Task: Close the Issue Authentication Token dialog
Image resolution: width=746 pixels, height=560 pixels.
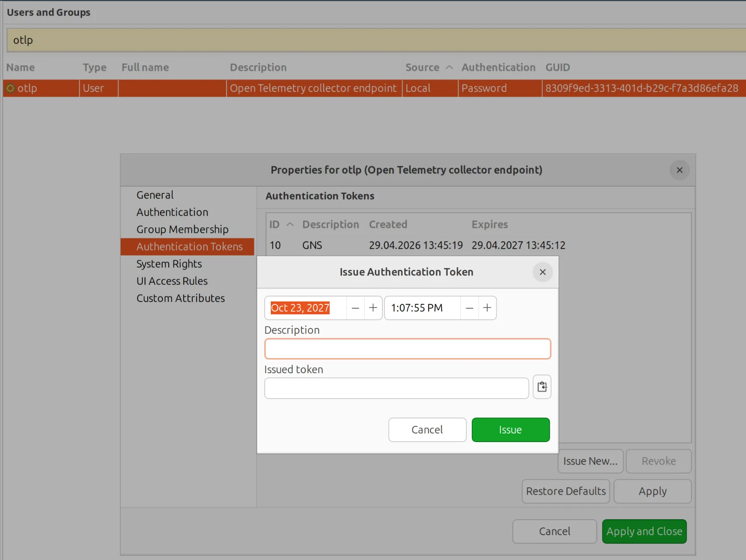Action: pyautogui.click(x=542, y=272)
